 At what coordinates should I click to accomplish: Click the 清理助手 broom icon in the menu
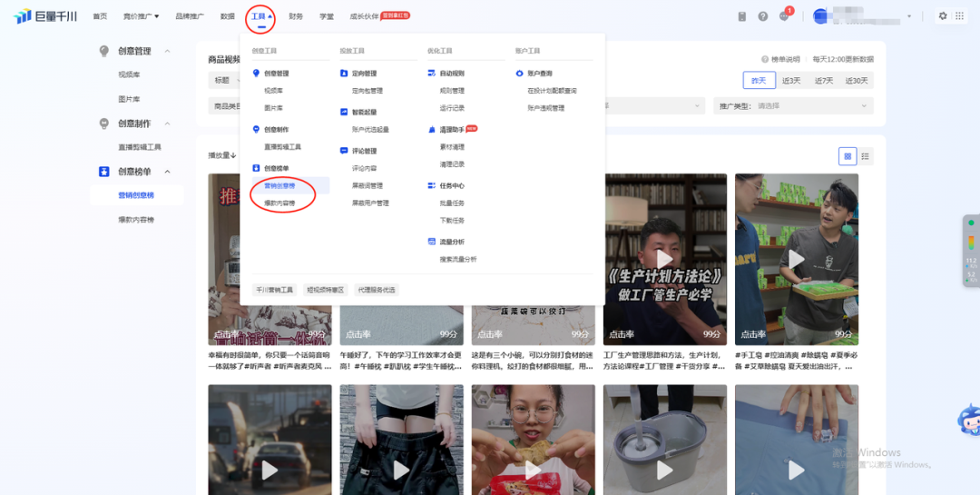tap(431, 130)
